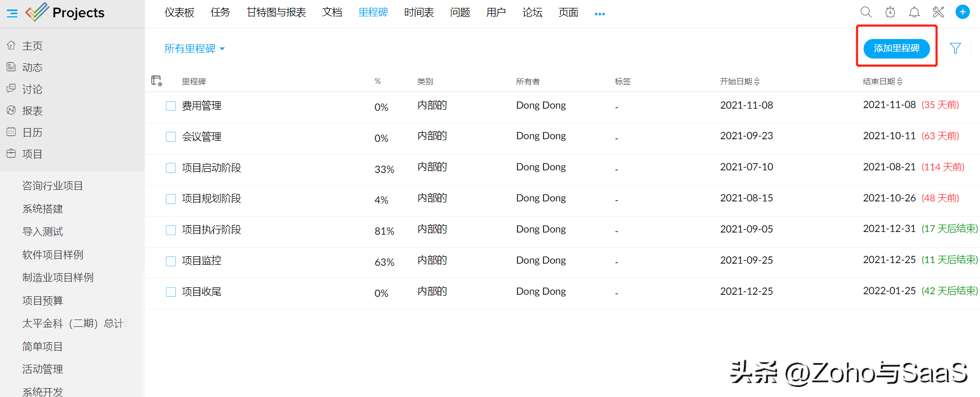Toggle the hamburger sidebar menu icon
This screenshot has height=397, width=980.
(x=12, y=13)
